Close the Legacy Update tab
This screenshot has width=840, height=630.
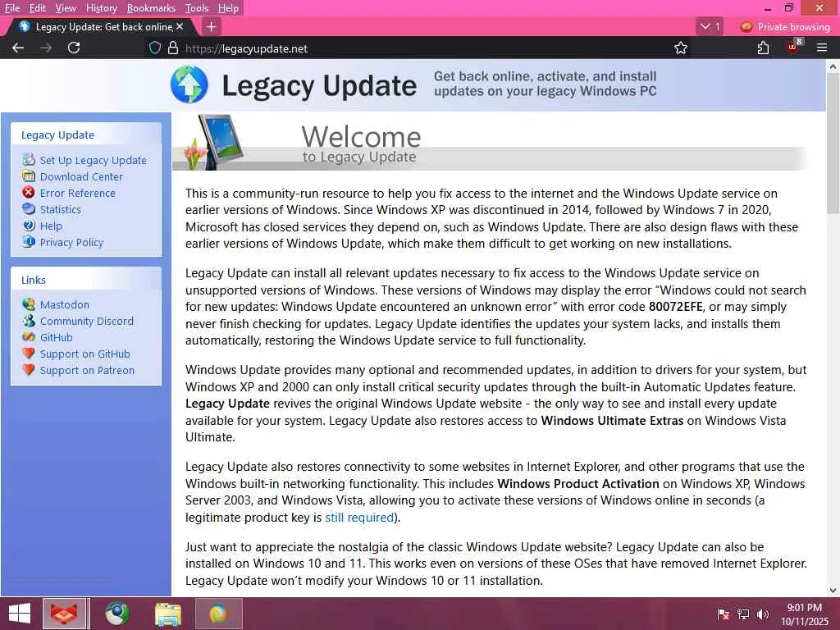[180, 26]
